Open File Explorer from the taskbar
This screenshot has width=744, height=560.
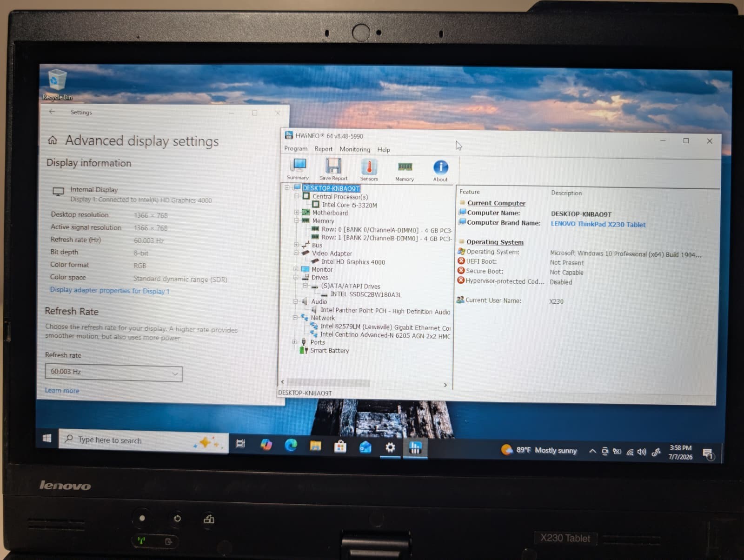(316, 446)
